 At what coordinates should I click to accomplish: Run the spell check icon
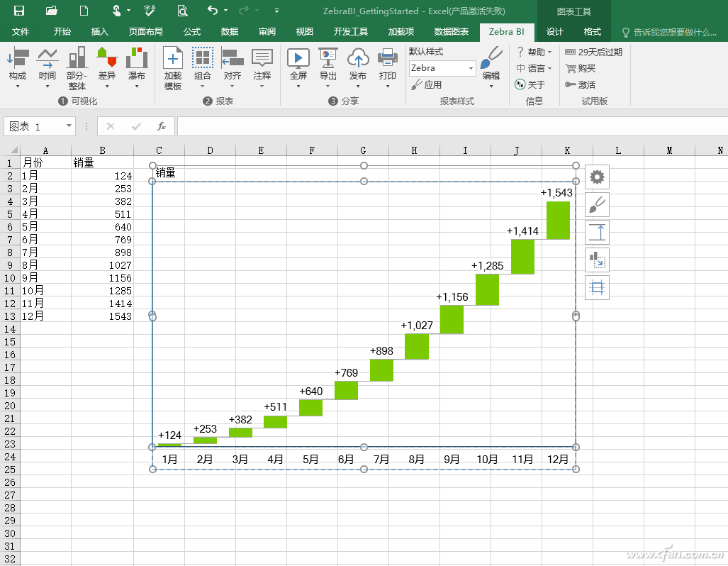pos(150,11)
